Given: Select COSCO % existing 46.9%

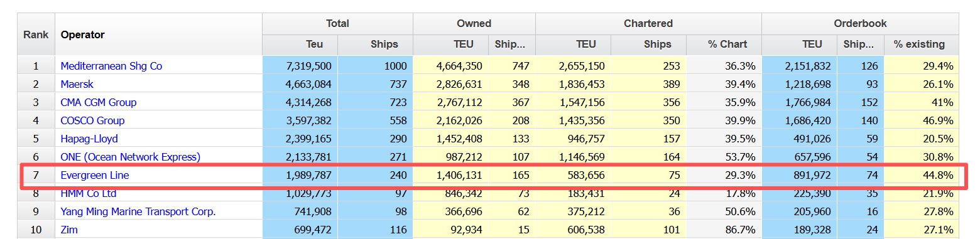Looking at the screenshot, I should 922,120.
